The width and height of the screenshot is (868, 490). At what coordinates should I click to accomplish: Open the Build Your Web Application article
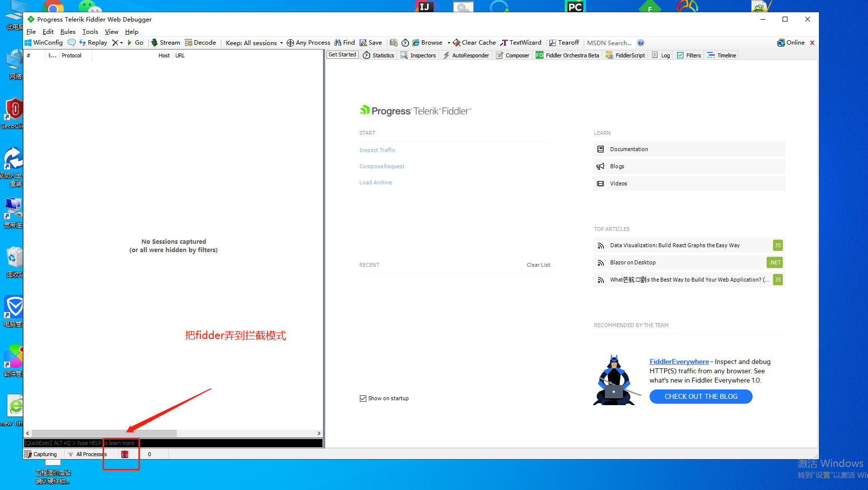pos(689,280)
